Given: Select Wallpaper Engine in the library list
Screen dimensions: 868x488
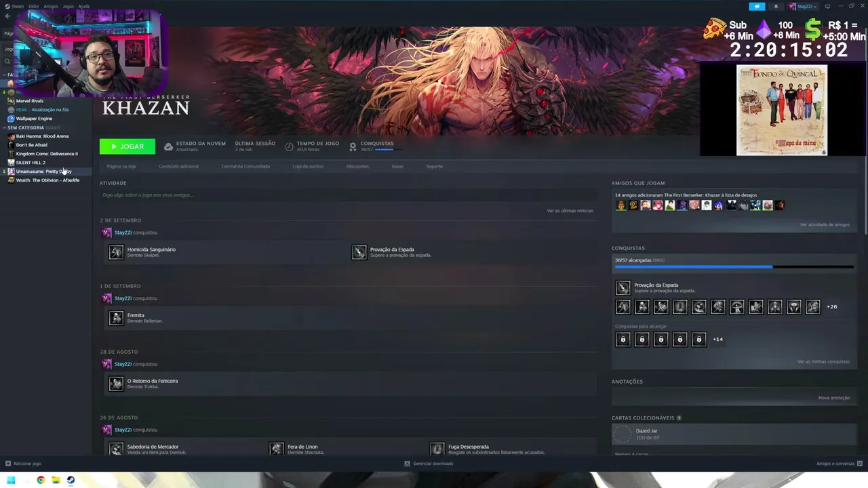Looking at the screenshot, I should [34, 119].
